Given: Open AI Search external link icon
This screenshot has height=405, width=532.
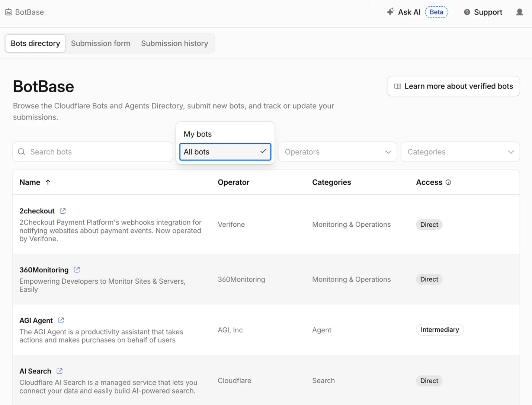Looking at the screenshot, I should tap(60, 371).
